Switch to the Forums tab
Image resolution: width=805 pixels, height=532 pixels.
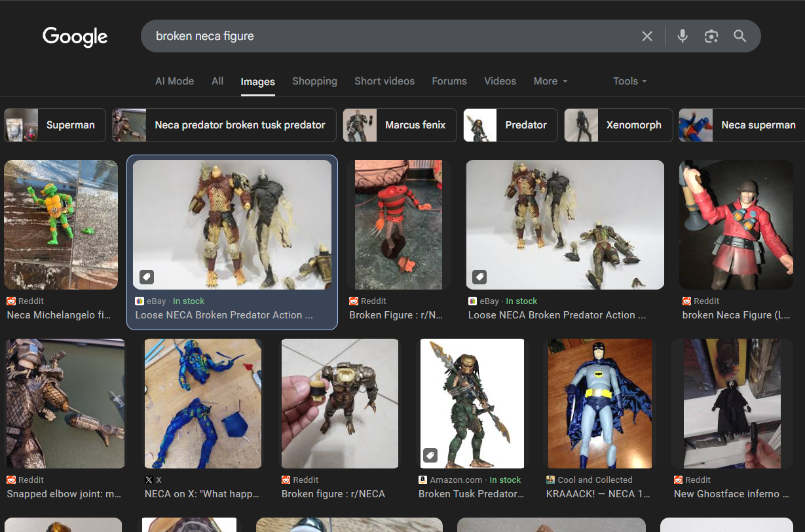449,81
